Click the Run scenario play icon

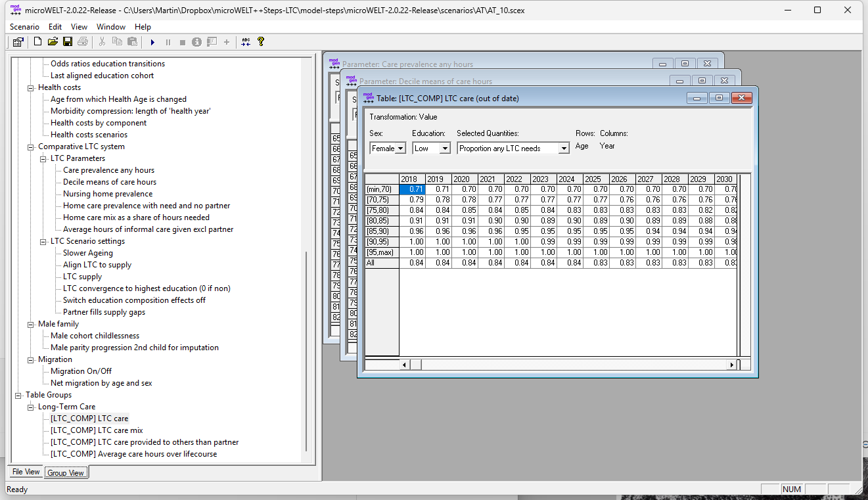[152, 42]
